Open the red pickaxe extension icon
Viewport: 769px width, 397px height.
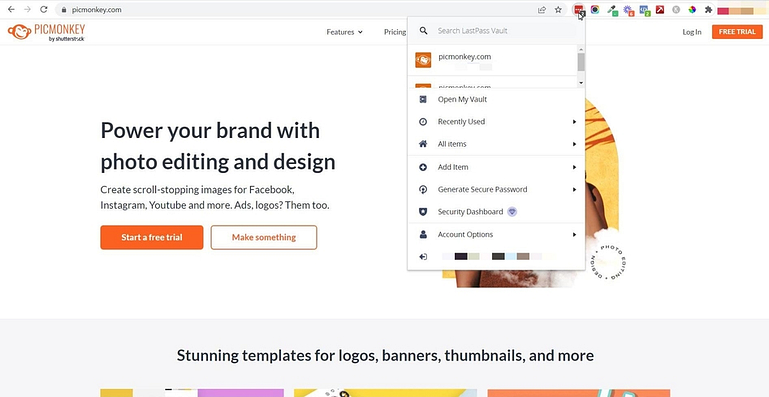[x=660, y=9]
